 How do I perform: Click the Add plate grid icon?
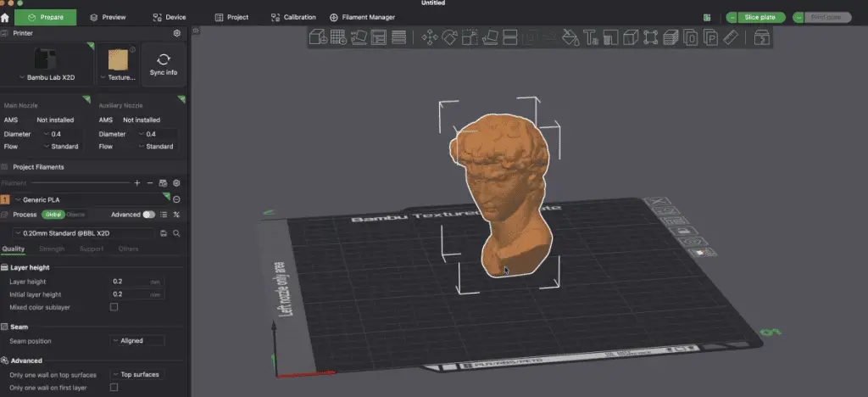click(338, 37)
